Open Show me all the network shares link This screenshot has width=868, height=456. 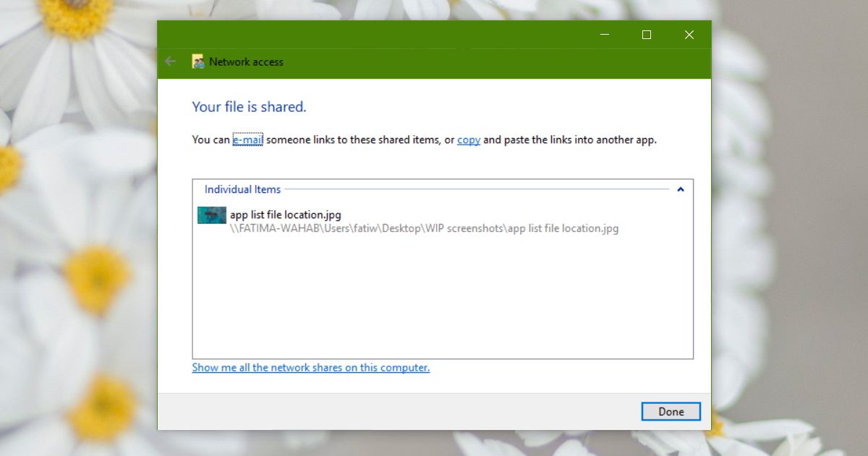[x=311, y=368]
